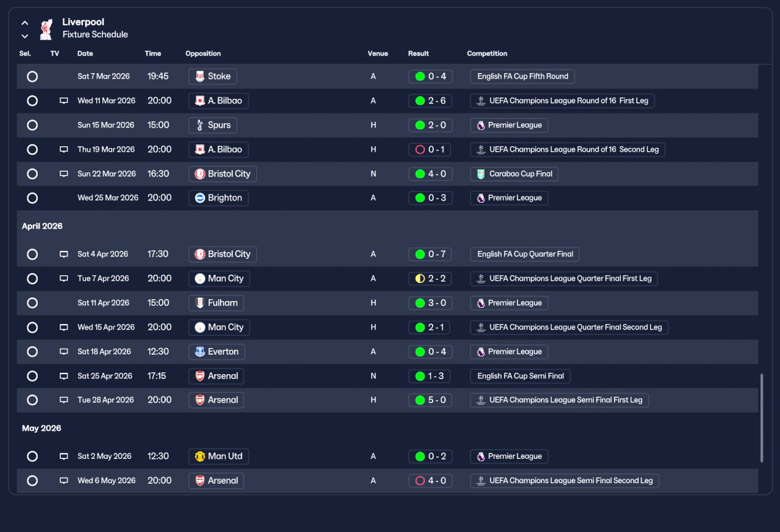The width and height of the screenshot is (780, 532).
Task: Select the Stoke fixture radio button
Action: point(32,76)
